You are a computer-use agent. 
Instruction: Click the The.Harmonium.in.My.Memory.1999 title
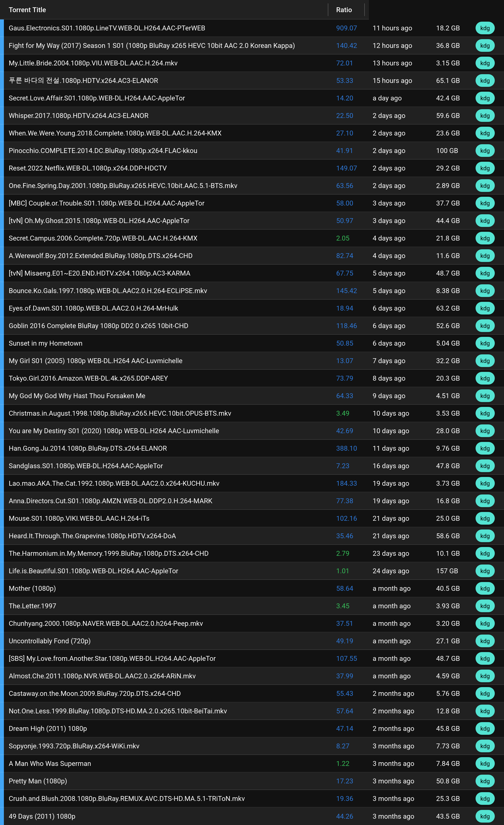pos(109,554)
